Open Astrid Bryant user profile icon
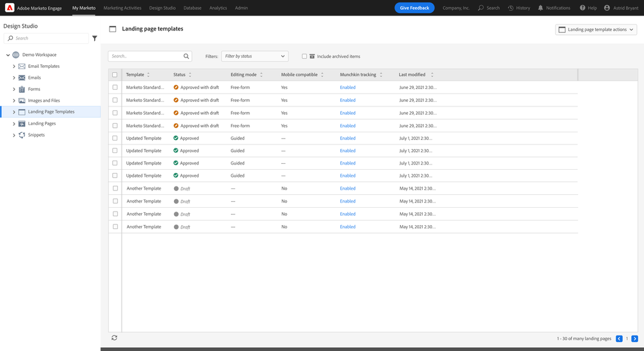The height and width of the screenshot is (351, 644). point(607,8)
